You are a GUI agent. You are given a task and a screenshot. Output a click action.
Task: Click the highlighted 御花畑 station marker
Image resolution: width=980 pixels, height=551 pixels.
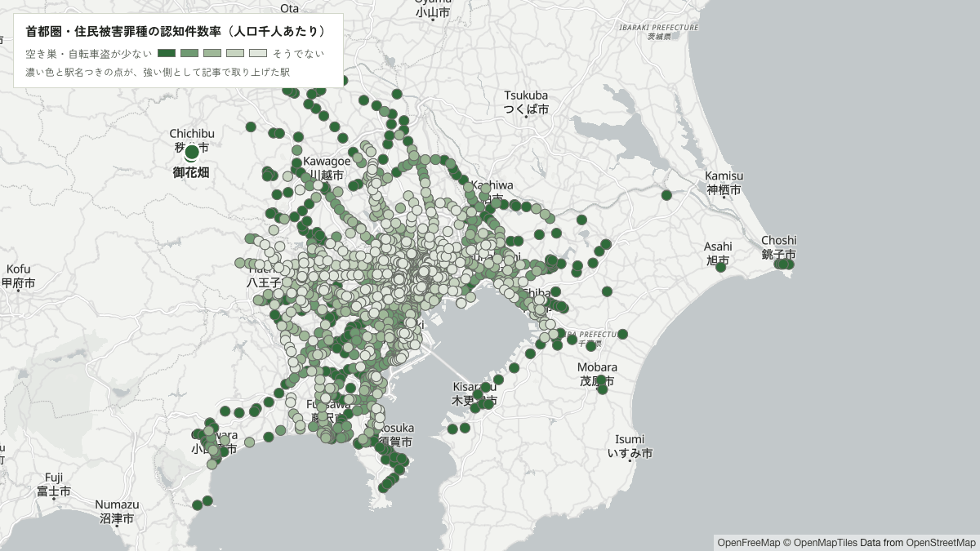[x=192, y=152]
